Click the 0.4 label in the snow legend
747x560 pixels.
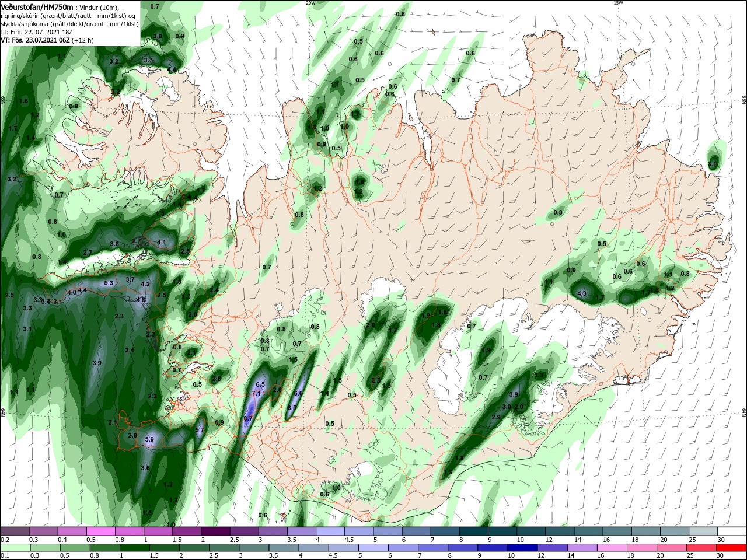coord(62,540)
